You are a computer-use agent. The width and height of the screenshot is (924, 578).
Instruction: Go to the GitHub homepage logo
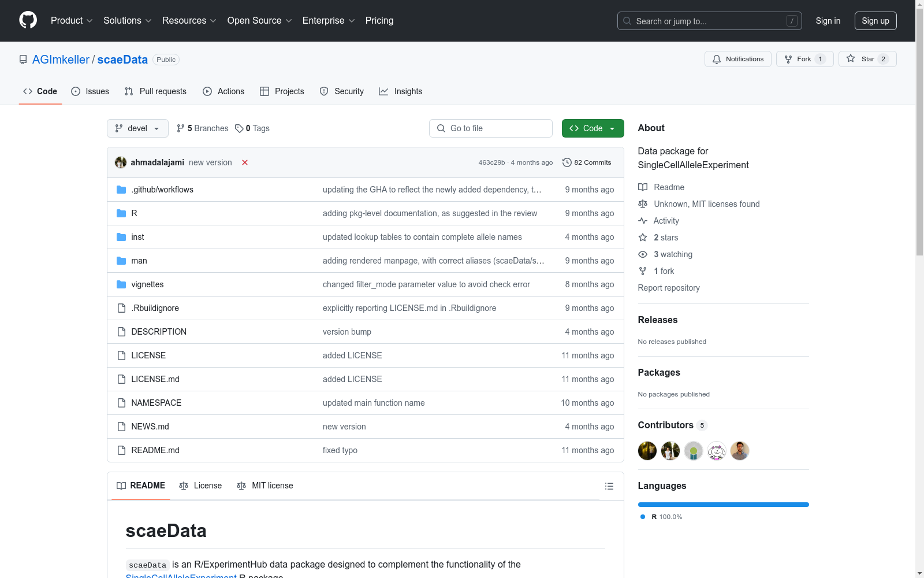pos(28,20)
